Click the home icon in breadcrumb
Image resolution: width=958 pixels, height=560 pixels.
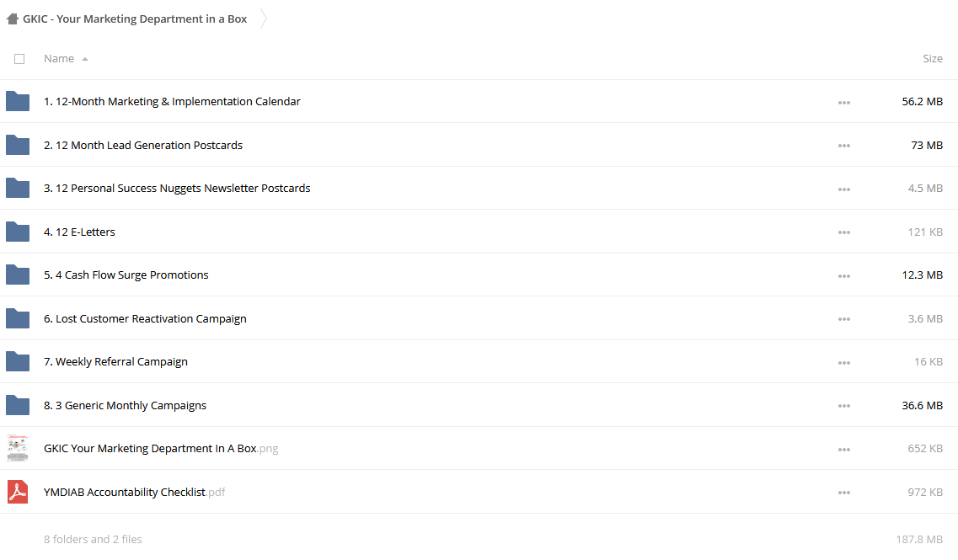[x=13, y=19]
